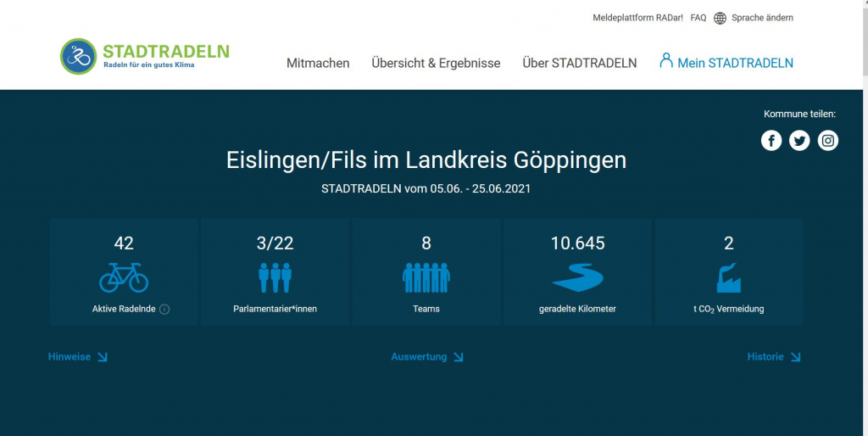The image size is (868, 436).
Task: Click the globe language icon
Action: [721, 18]
